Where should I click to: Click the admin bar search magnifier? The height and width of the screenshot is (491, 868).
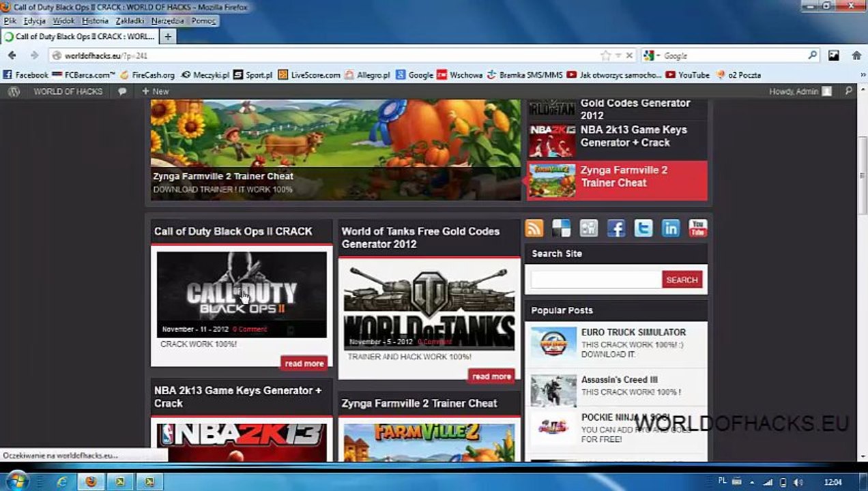point(848,91)
